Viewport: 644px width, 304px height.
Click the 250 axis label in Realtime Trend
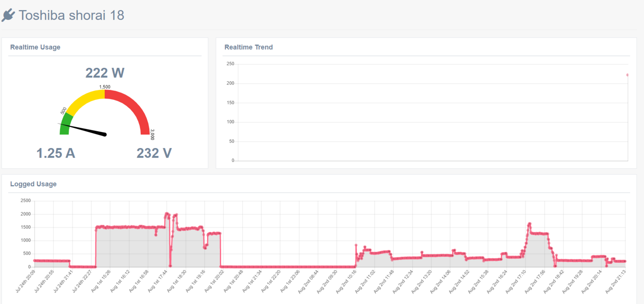230,64
